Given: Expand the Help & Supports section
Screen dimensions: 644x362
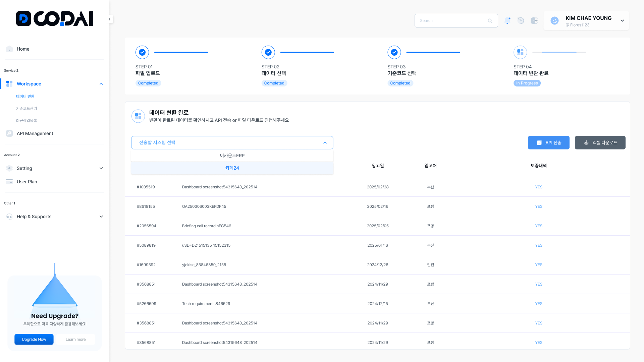Looking at the screenshot, I should tap(101, 217).
